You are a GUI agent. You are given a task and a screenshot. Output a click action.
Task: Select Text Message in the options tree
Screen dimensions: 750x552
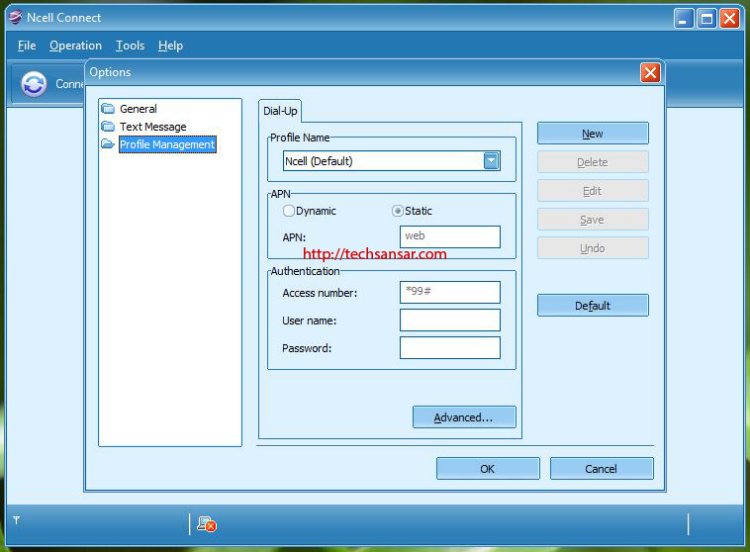pos(153,126)
